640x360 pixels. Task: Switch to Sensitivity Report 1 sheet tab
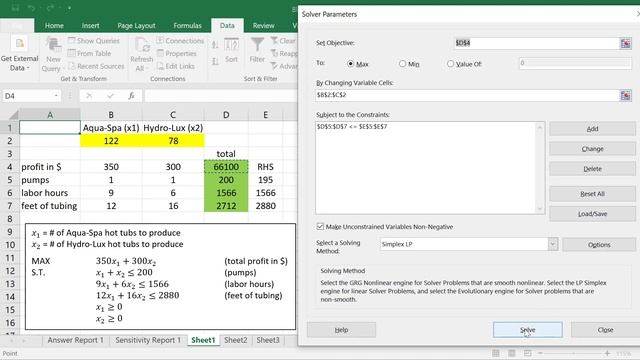tap(148, 340)
